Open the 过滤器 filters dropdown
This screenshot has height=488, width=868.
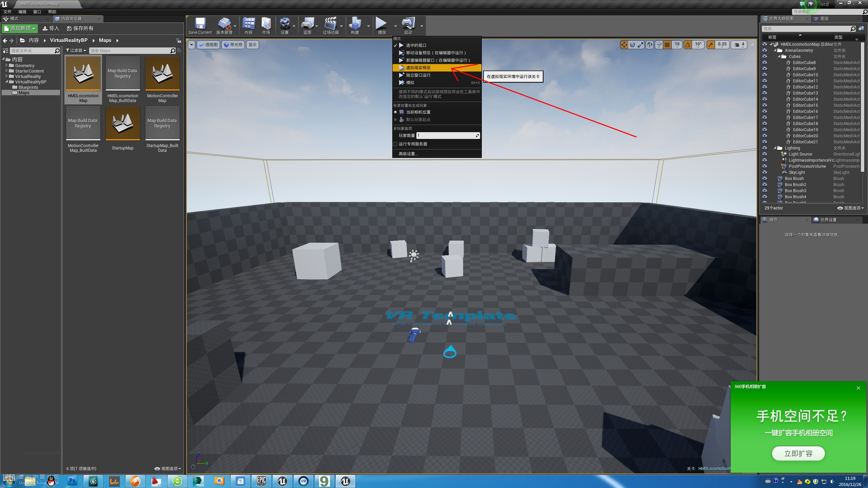pos(76,50)
